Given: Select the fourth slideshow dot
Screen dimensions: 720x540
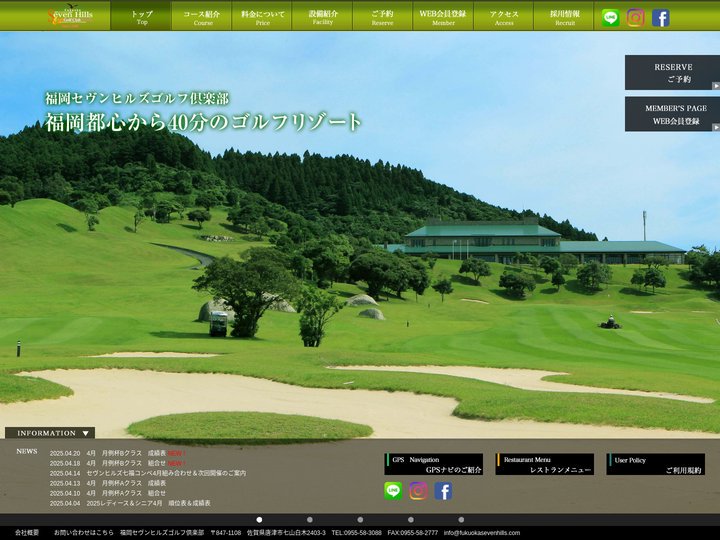Looking at the screenshot, I should [x=411, y=520].
